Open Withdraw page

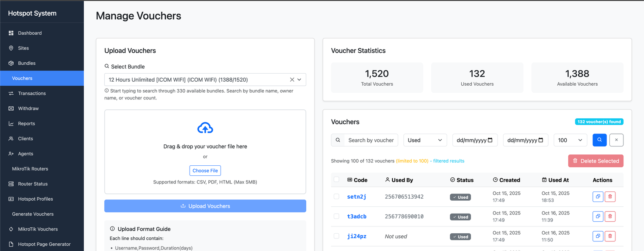point(42,109)
